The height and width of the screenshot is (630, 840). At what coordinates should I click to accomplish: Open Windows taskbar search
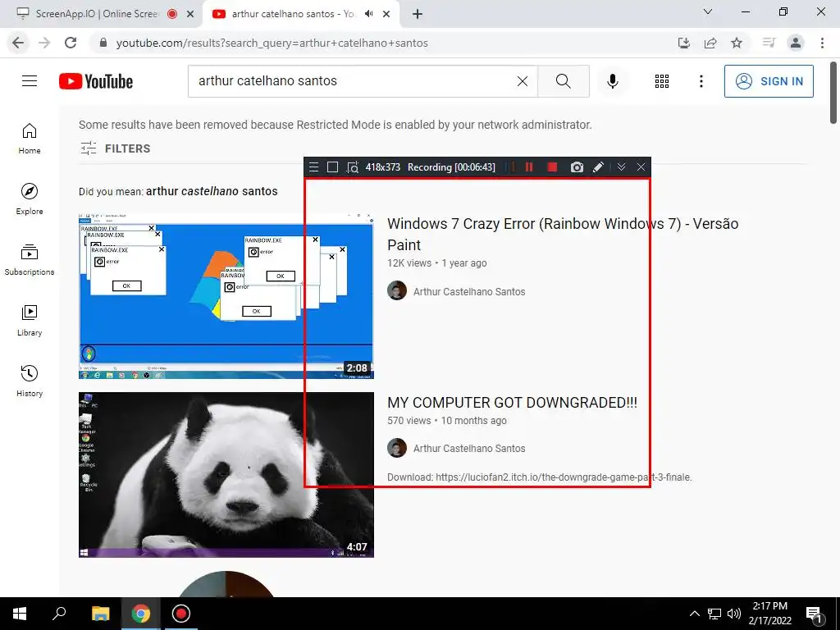tap(59, 614)
